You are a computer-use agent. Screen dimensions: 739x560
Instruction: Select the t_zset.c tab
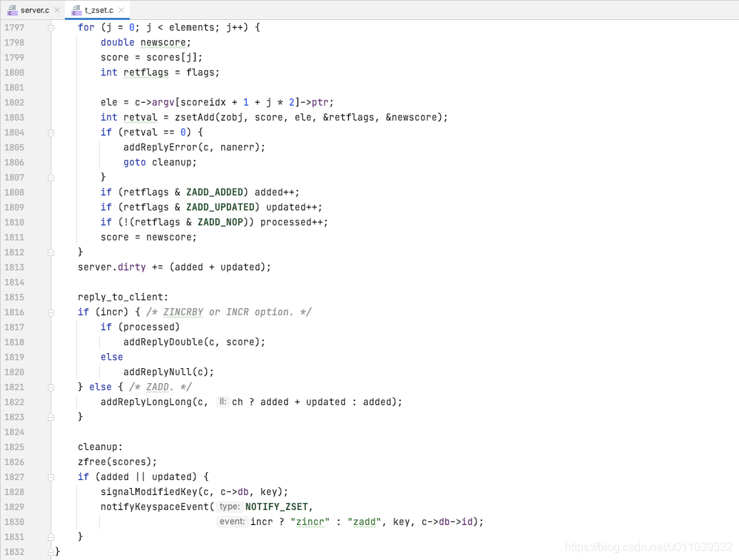pyautogui.click(x=99, y=10)
